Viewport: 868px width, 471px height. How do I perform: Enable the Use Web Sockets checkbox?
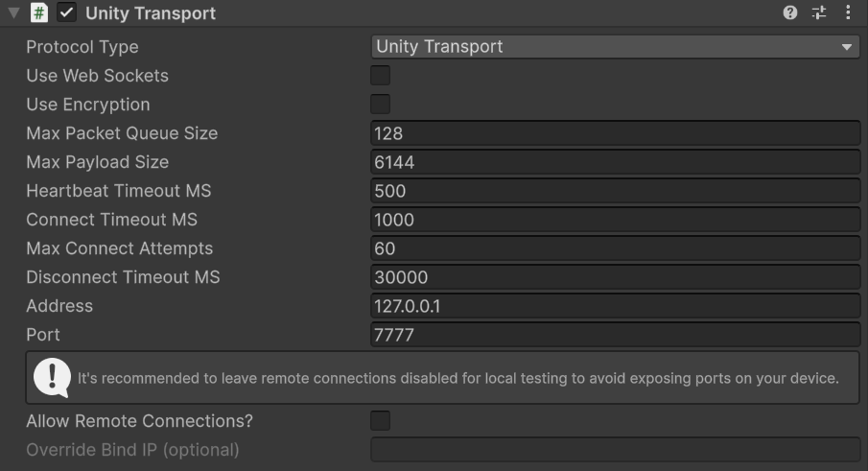tap(381, 76)
